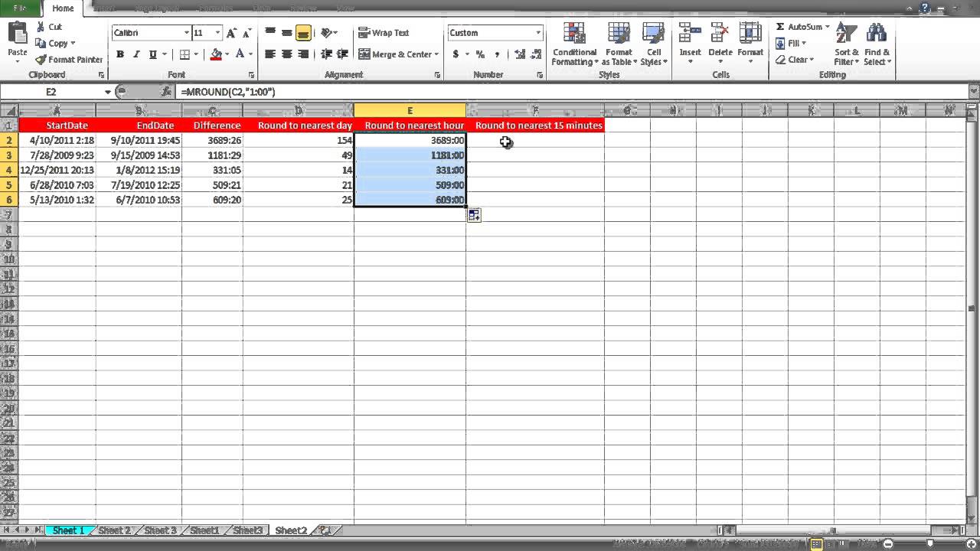Toggle Bottom Align (highlighted)
This screenshot has width=980, height=551.
(303, 33)
